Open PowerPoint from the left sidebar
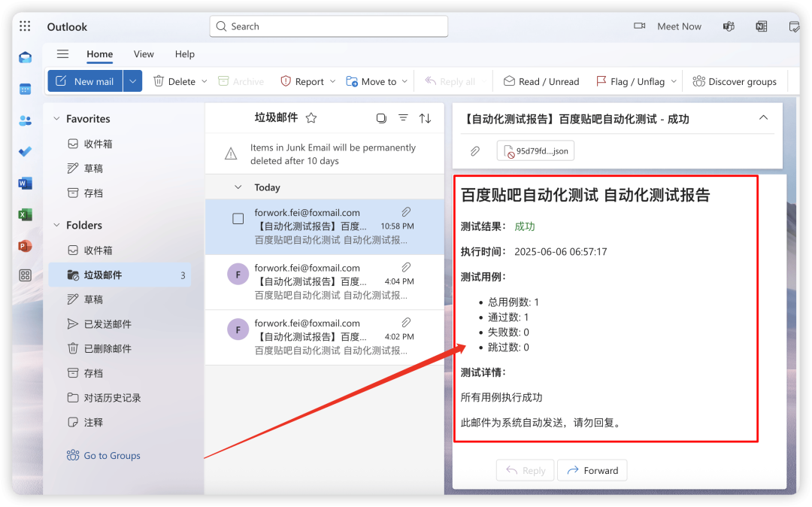 25,245
